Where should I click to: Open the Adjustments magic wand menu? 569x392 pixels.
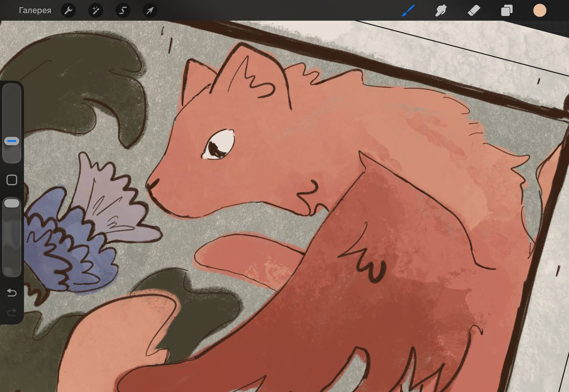point(96,10)
